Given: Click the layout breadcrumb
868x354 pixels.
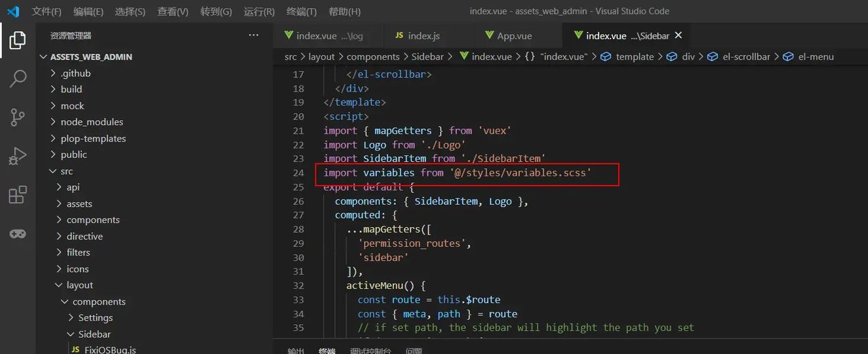Looking at the screenshot, I should 321,57.
